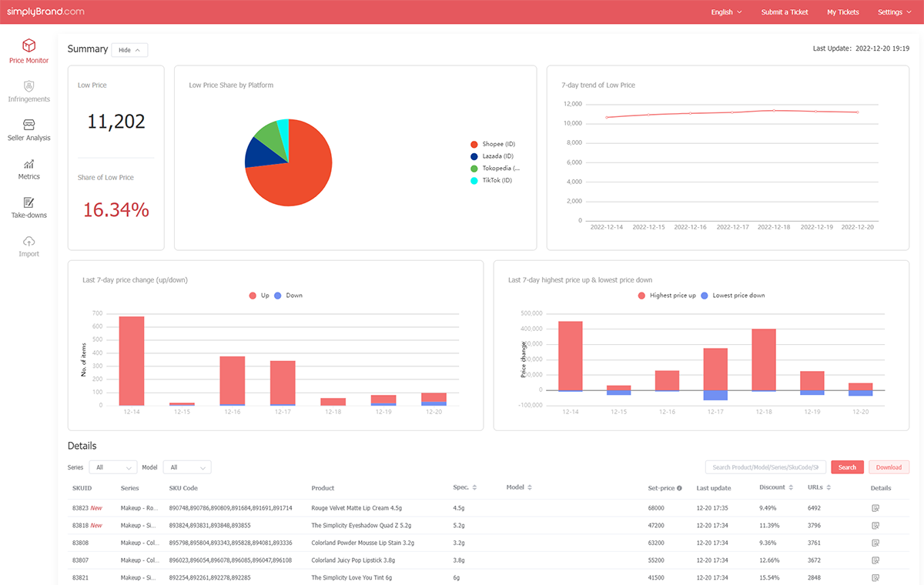This screenshot has width=924, height=585.
Task: Open details icon for SKUID 83823
Action: coord(875,508)
